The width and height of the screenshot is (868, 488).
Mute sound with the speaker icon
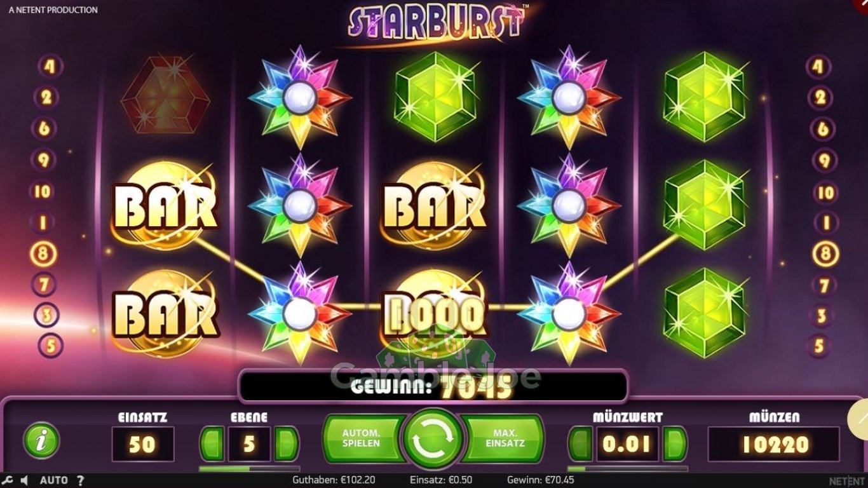[x=24, y=480]
